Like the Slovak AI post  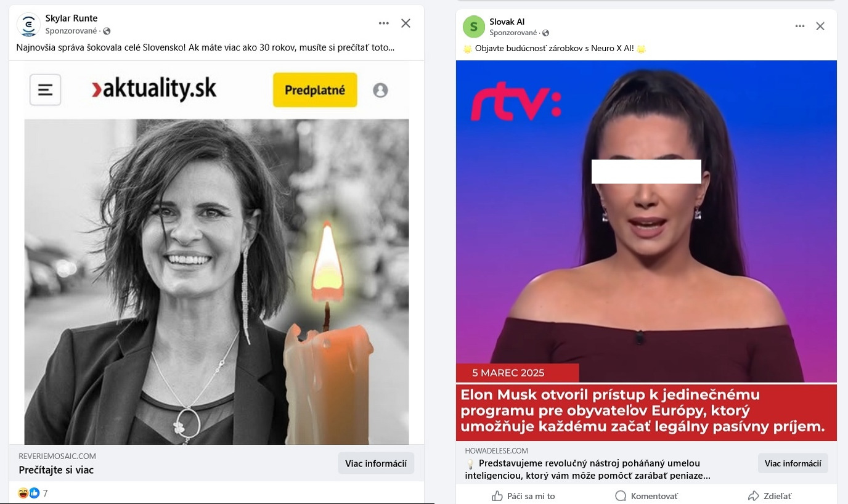(x=523, y=495)
